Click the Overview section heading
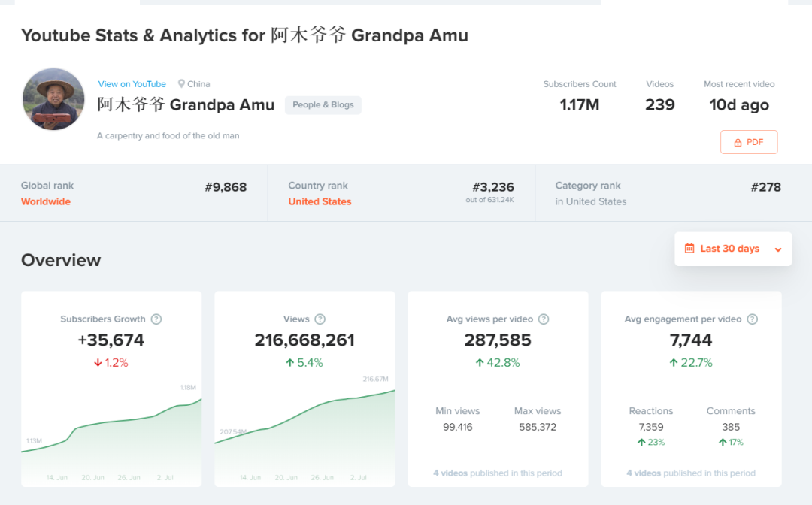Image resolution: width=812 pixels, height=505 pixels. coord(61,260)
